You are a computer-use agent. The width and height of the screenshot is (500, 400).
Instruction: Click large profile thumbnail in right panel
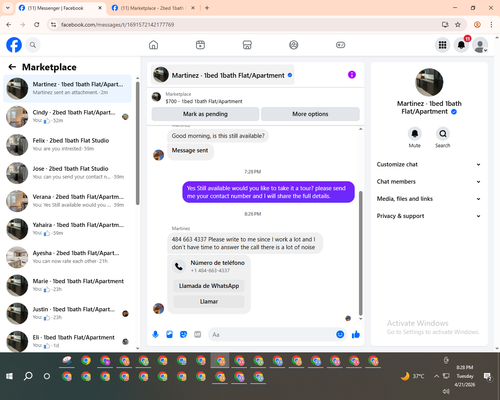[x=429, y=82]
